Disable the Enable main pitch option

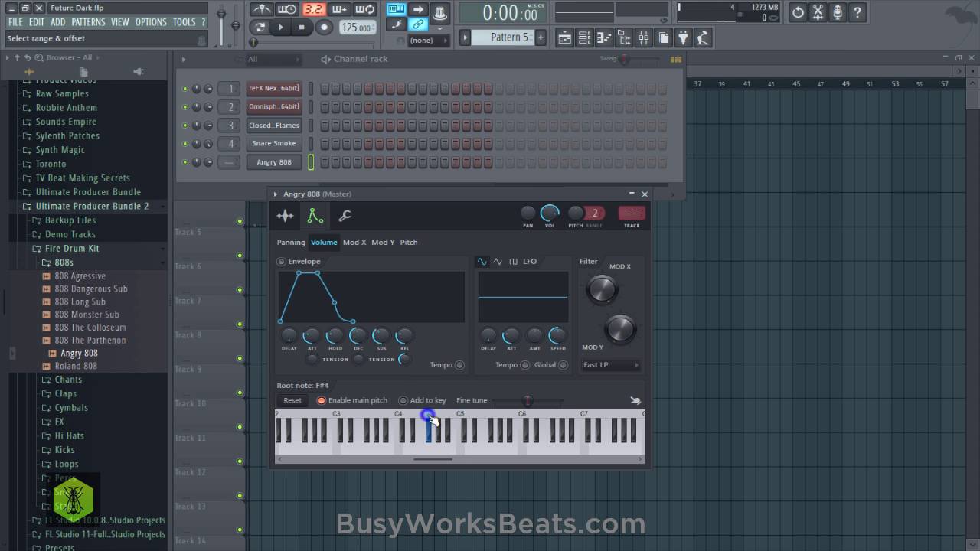click(x=322, y=400)
